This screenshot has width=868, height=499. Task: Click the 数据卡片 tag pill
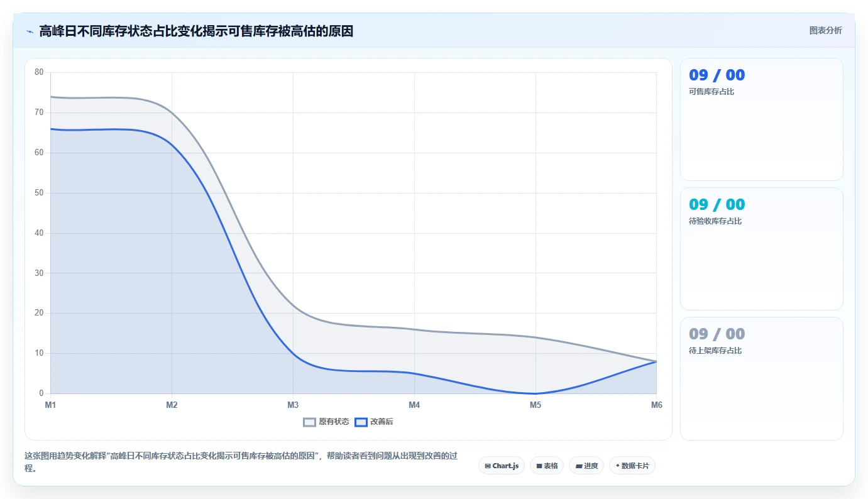[632, 466]
